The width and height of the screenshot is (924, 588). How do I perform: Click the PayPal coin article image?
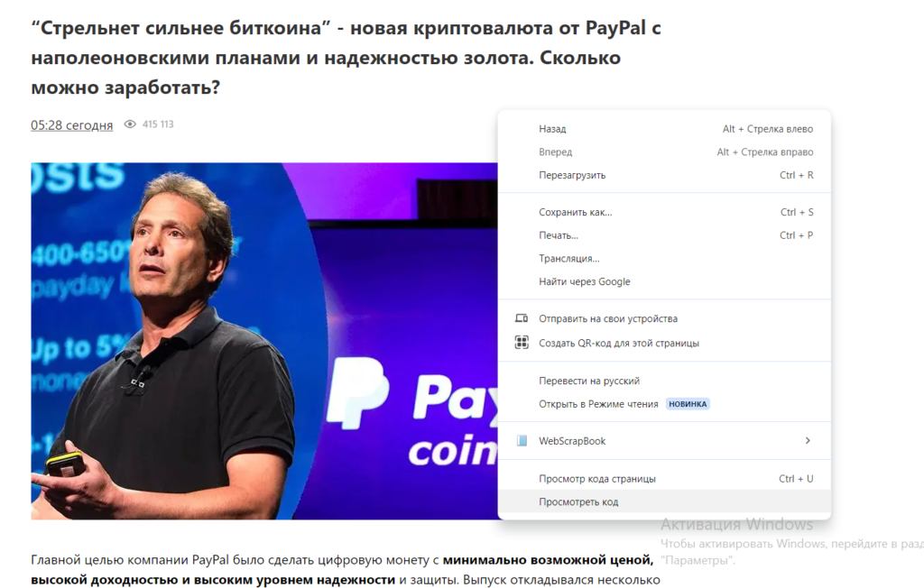coord(264,341)
